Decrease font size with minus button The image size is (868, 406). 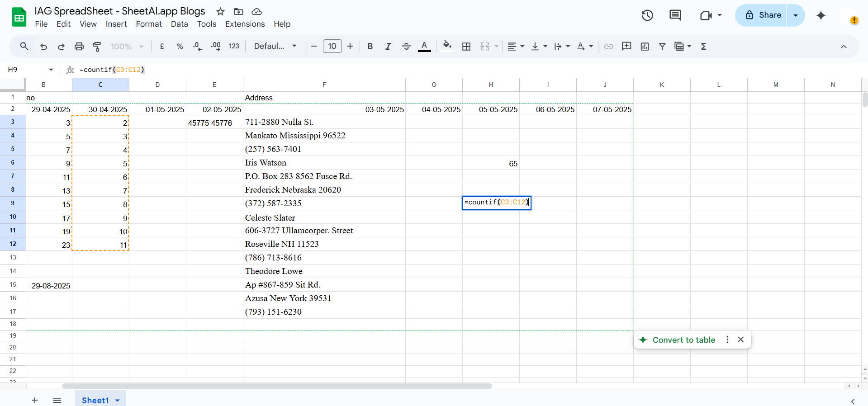click(314, 46)
